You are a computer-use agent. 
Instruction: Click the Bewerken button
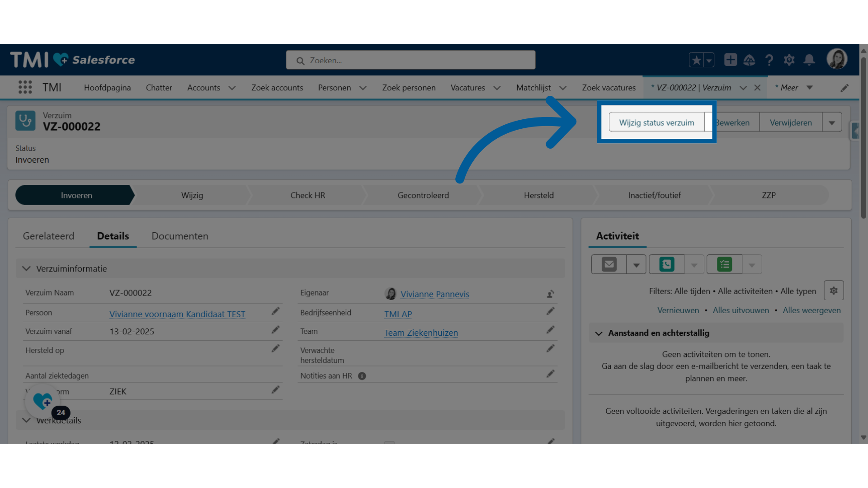click(732, 122)
